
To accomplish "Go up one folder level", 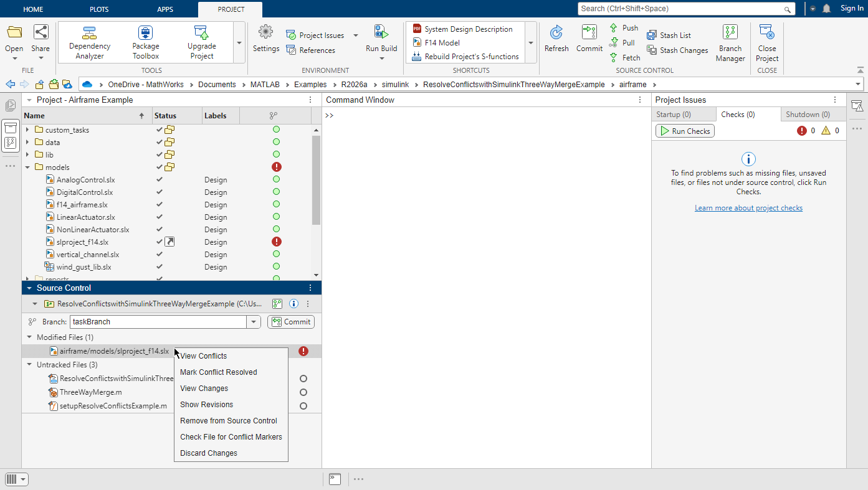I will [x=39, y=84].
